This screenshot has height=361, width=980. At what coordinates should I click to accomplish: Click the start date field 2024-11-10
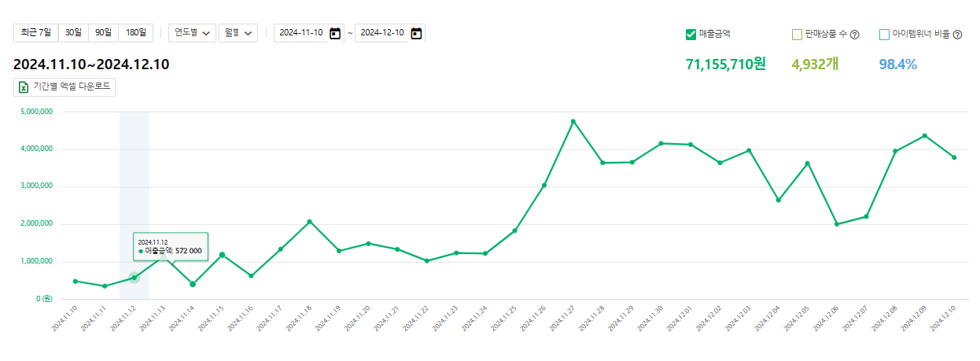(301, 33)
